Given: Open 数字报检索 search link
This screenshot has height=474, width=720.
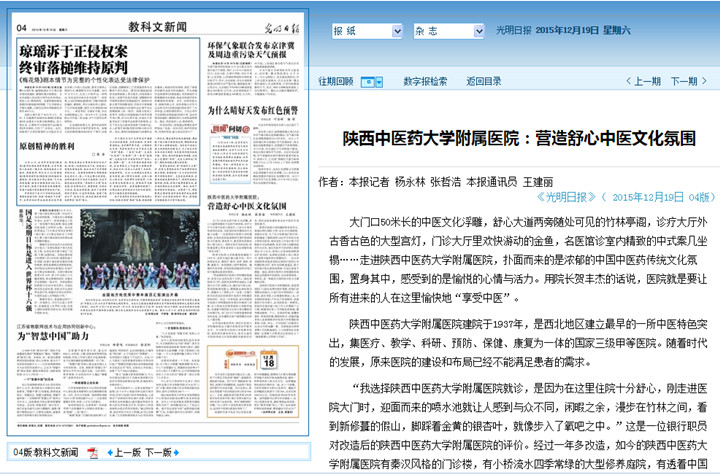Looking at the screenshot, I should (x=425, y=81).
